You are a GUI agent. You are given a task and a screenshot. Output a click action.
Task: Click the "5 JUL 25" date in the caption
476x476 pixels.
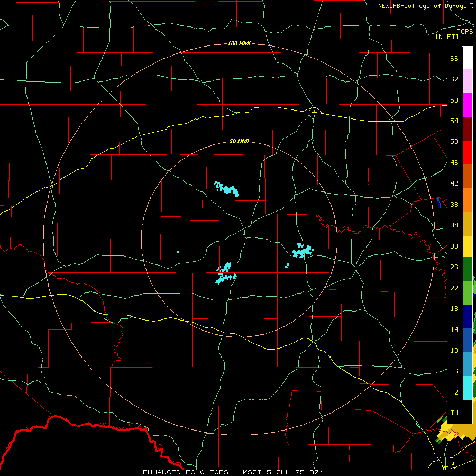tap(287, 472)
